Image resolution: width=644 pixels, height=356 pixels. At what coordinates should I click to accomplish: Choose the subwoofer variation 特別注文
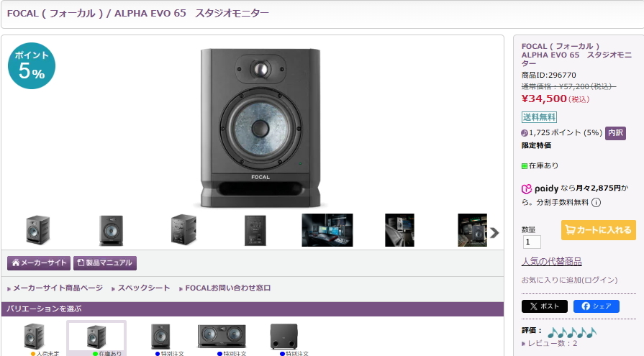(x=284, y=337)
